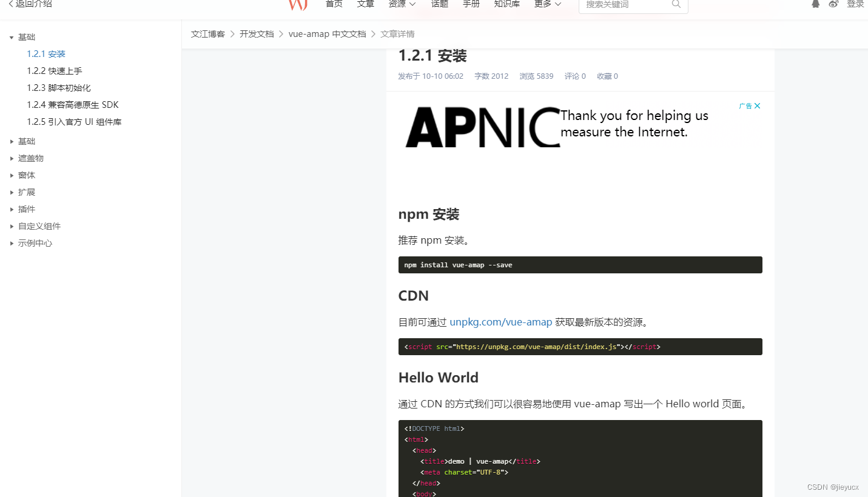Viewport: 868px width, 497px height.
Task: Click the 发布于 10-10 06:02 date
Action: tap(431, 76)
